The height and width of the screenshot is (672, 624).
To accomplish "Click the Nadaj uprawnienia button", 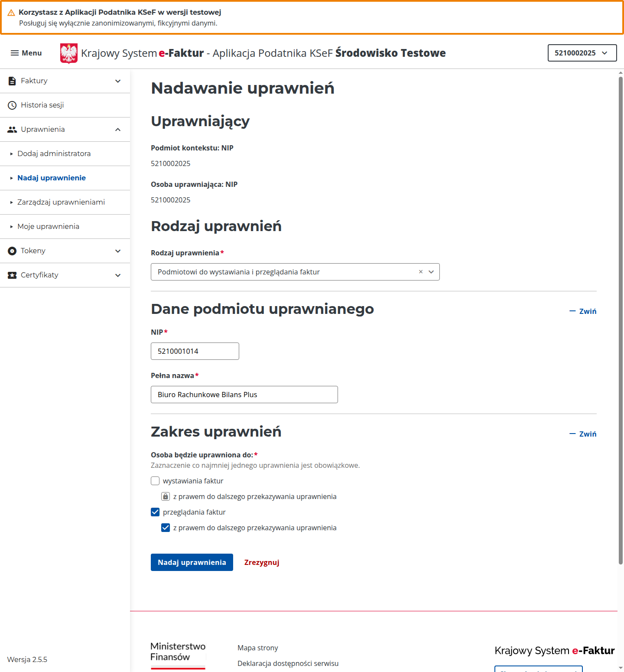I will click(x=192, y=562).
